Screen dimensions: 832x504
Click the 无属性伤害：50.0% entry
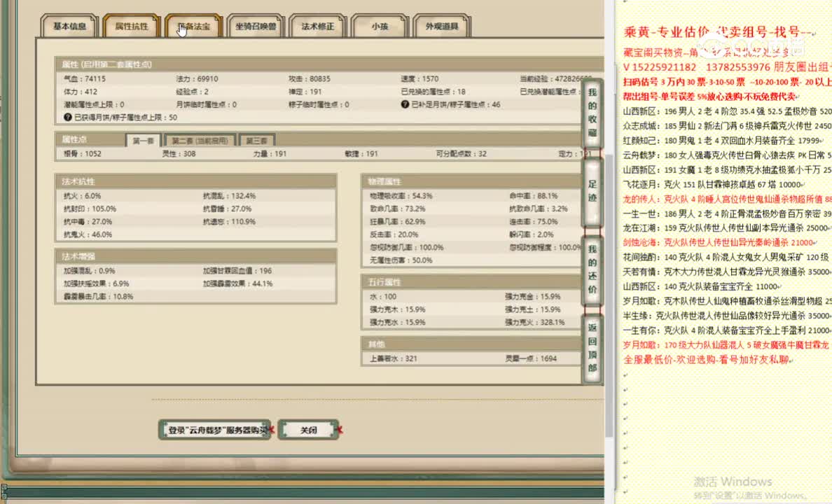401,260
